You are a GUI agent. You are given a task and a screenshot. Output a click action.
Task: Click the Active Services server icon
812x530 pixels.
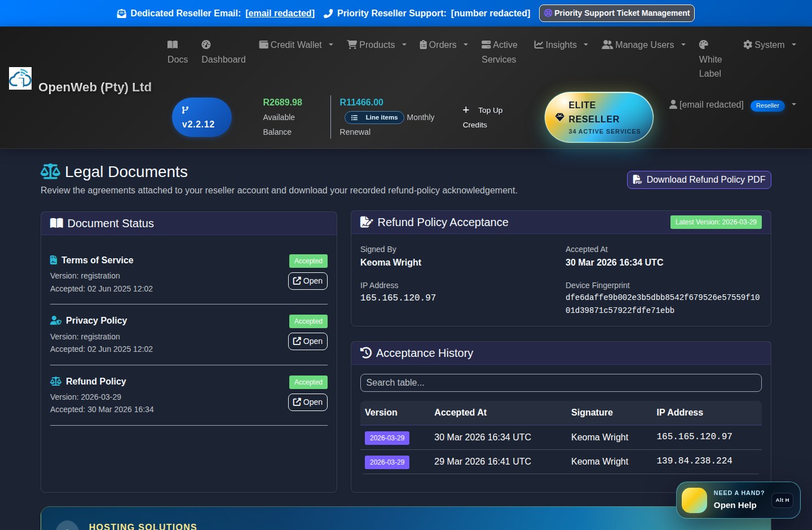[x=486, y=45]
